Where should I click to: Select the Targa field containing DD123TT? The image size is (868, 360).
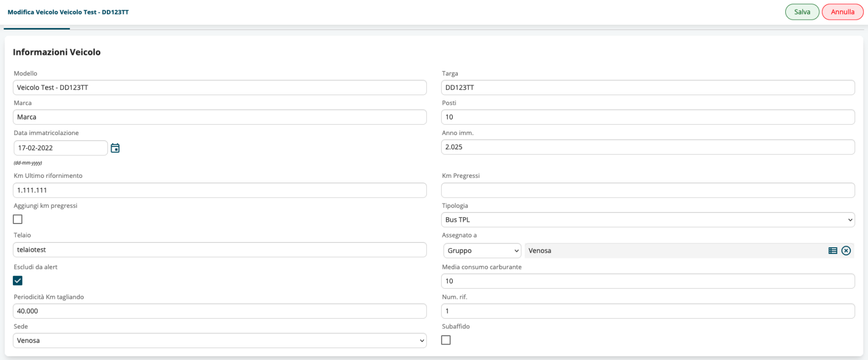coord(648,87)
